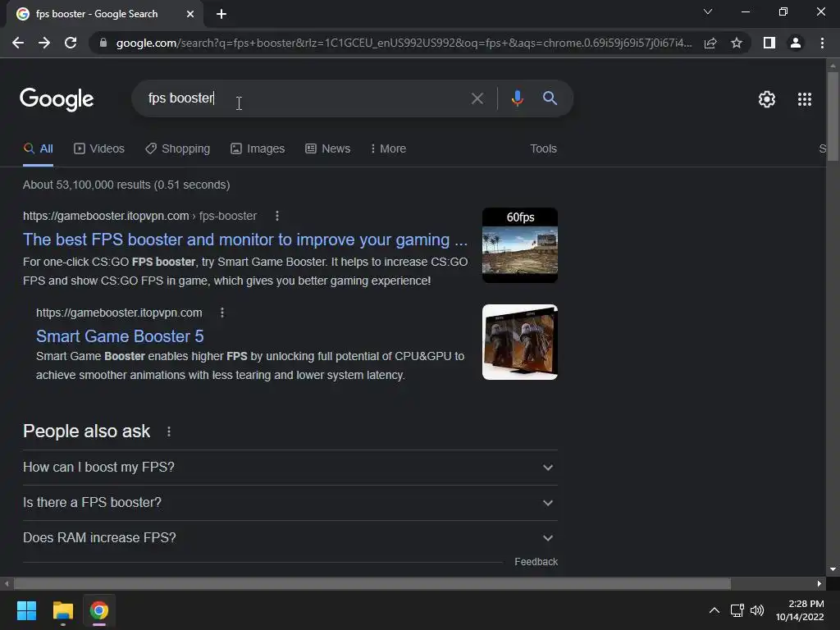Image resolution: width=840 pixels, height=630 pixels.
Task: Switch to the News tab
Action: pyautogui.click(x=328, y=148)
